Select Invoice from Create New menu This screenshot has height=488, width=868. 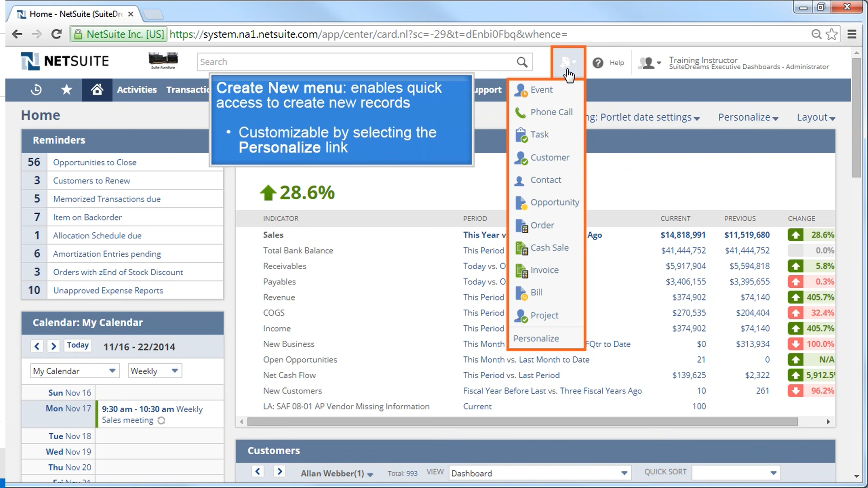546,270
